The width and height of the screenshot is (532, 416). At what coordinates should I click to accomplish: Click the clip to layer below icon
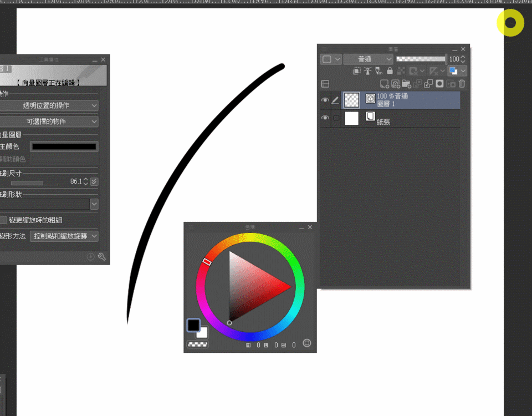tap(356, 70)
